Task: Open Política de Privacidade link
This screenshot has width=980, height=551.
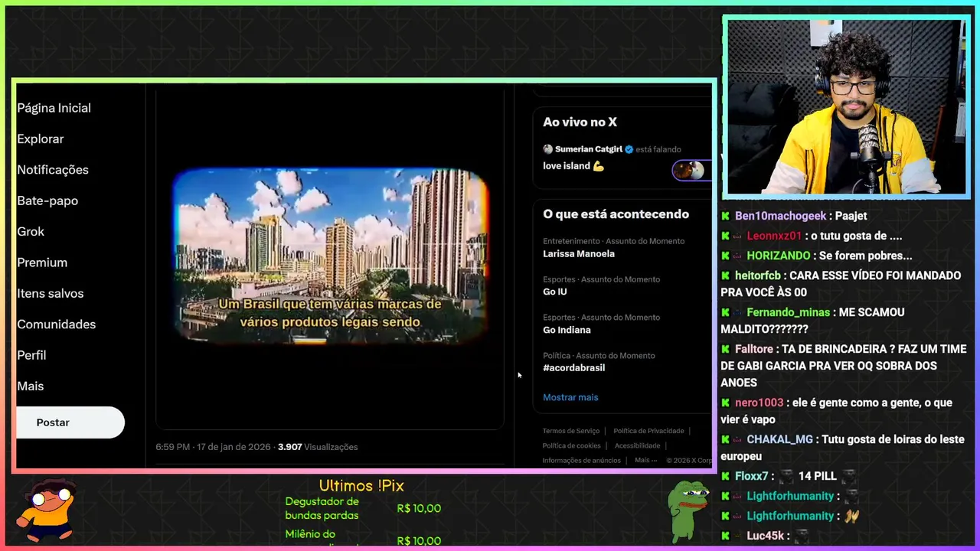Action: 648,431
